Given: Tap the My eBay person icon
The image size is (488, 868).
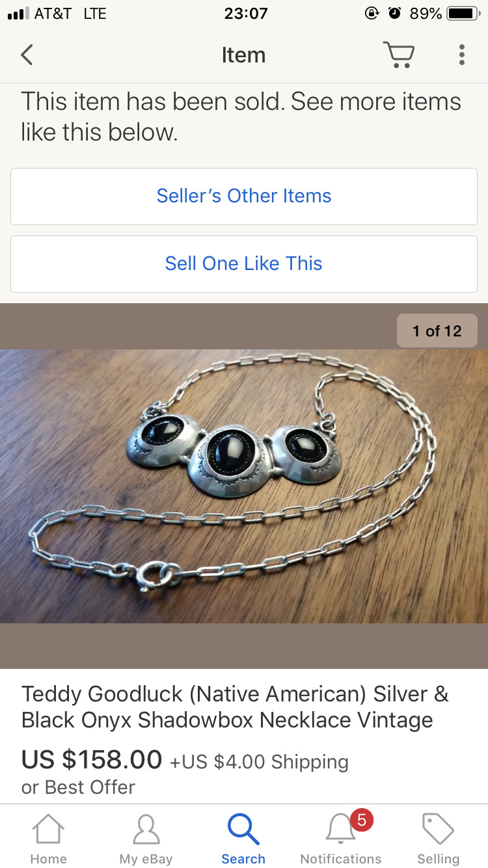Looking at the screenshot, I should coord(146,829).
